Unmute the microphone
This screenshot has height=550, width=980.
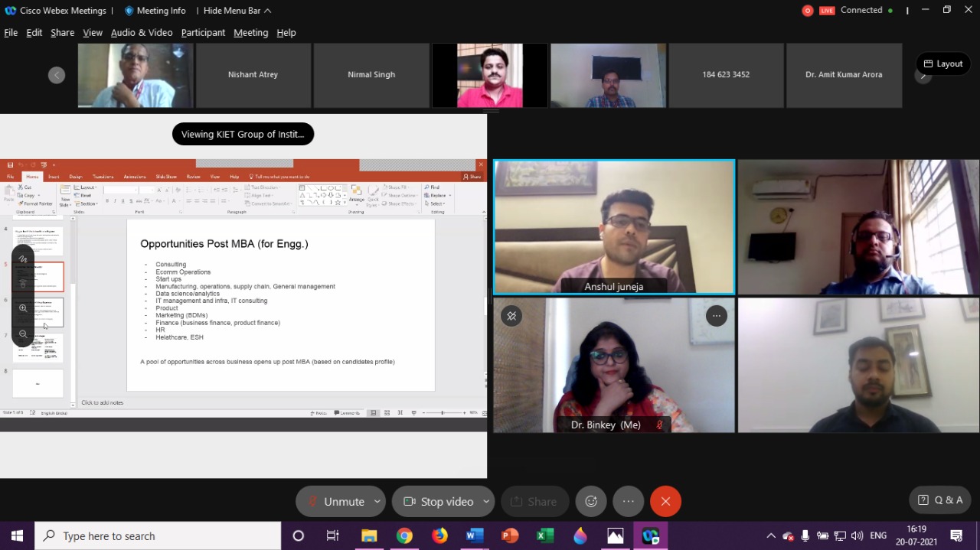tap(335, 501)
